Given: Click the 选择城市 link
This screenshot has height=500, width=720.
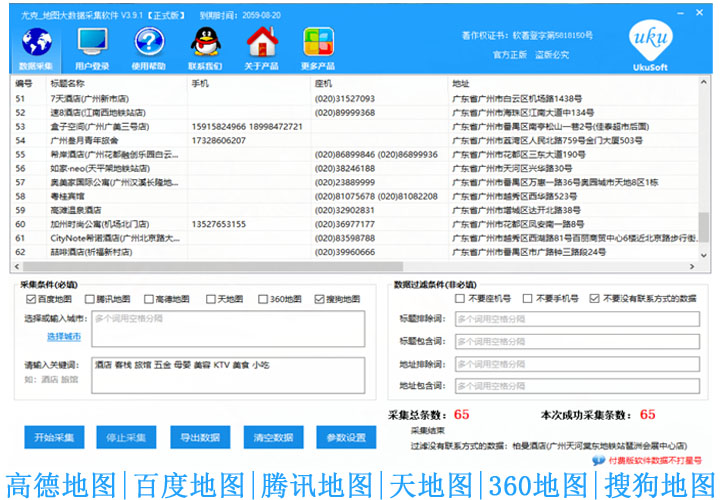Looking at the screenshot, I should 64,337.
